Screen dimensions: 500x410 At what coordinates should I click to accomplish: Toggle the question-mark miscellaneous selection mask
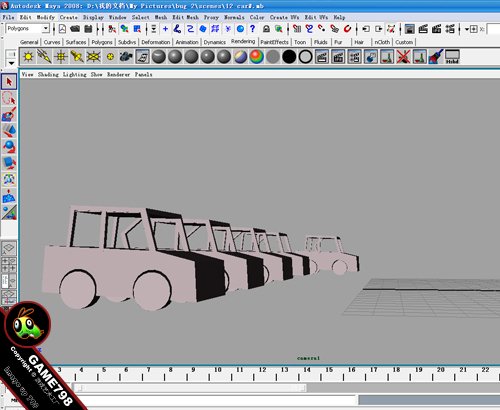pos(252,29)
